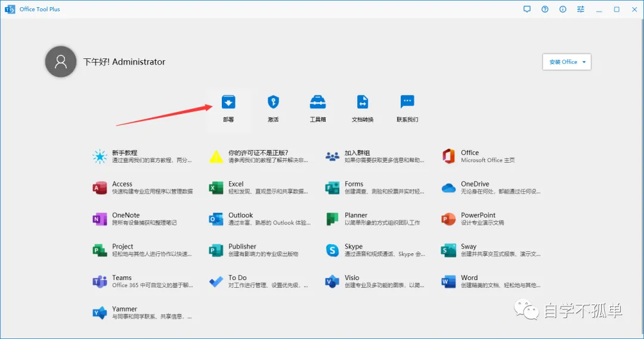Viewport: 644px width, 339px height.
Task: Click the Planner title text
Action: click(355, 215)
